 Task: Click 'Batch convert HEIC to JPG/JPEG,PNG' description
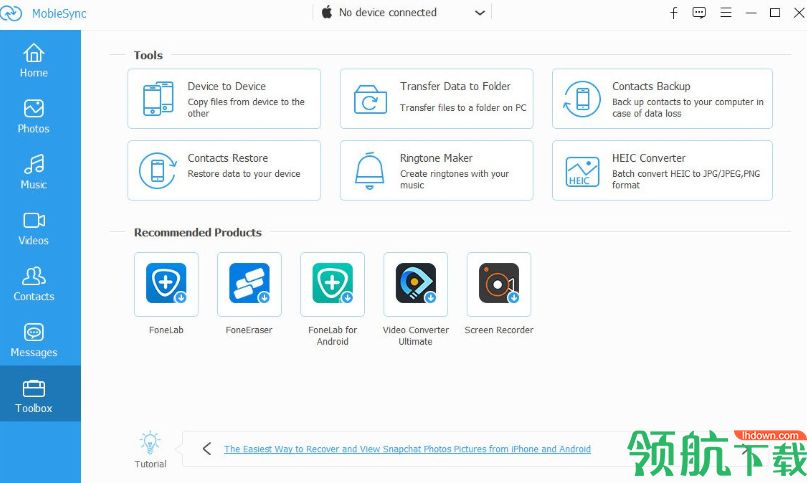pos(686,179)
